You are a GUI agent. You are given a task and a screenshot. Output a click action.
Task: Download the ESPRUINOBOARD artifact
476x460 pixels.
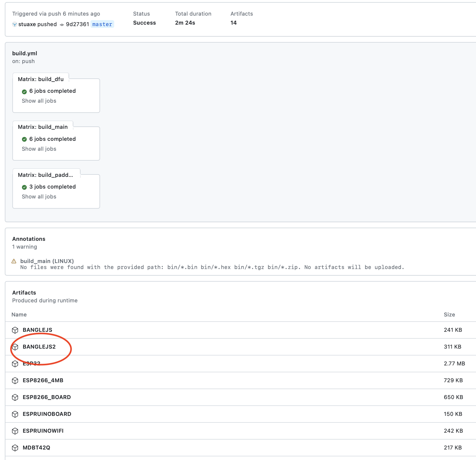(47, 414)
